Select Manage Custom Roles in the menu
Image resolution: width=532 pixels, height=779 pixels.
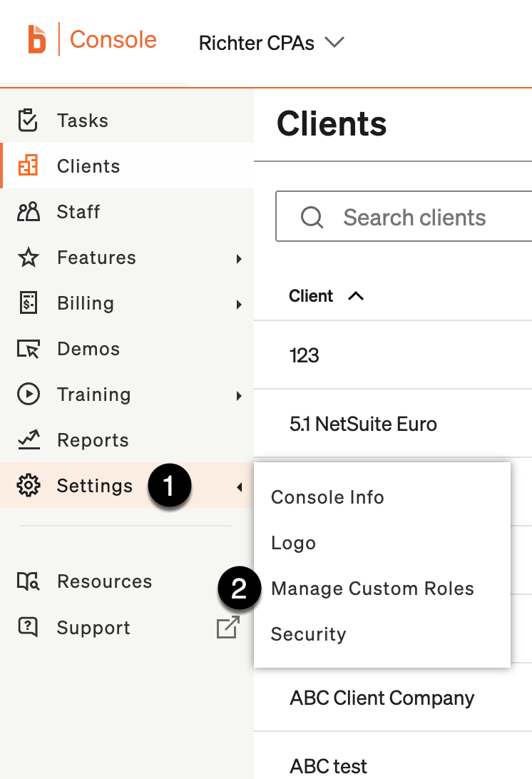(372, 589)
